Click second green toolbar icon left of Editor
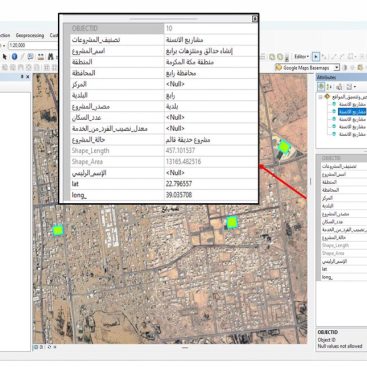The height and width of the screenshot is (367, 367). tap(280, 57)
